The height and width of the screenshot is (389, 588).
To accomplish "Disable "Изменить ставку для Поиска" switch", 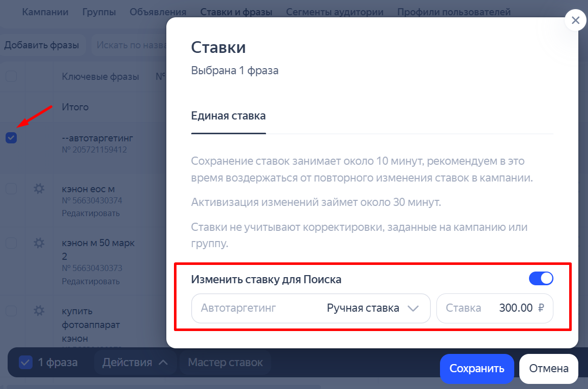I will pos(541,278).
